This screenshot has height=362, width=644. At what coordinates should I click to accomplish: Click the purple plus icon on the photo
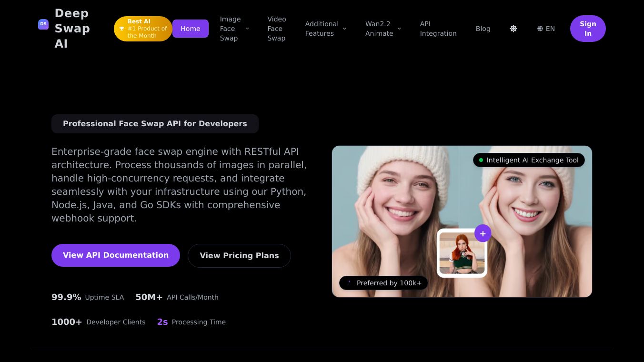click(x=483, y=233)
